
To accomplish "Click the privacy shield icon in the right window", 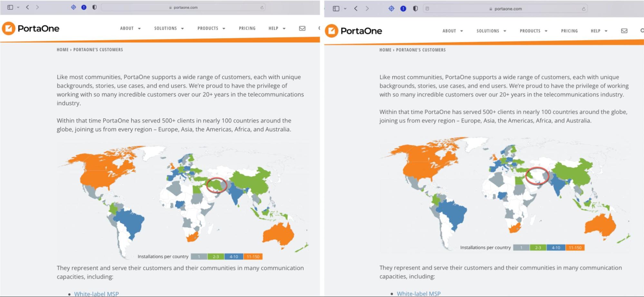I will [x=415, y=9].
